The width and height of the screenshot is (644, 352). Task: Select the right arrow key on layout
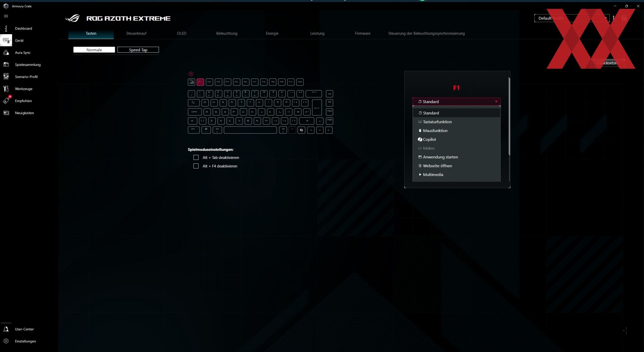tap(329, 130)
